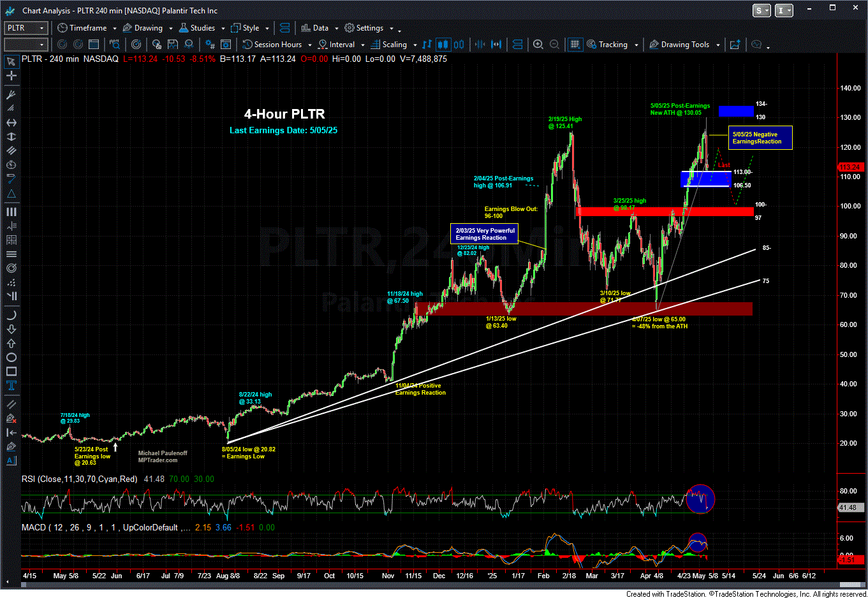The image size is (868, 598).
Task: Open the Settings menu
Action: coord(364,28)
